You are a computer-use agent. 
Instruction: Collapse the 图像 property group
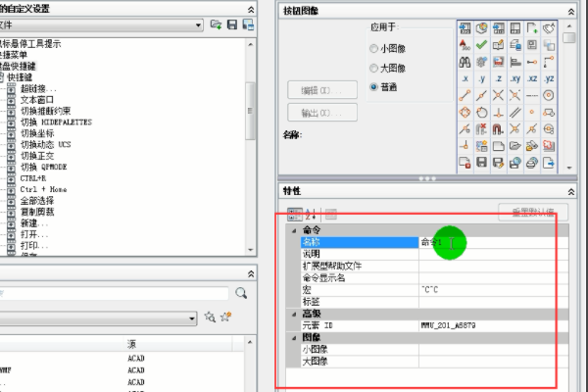coord(294,338)
